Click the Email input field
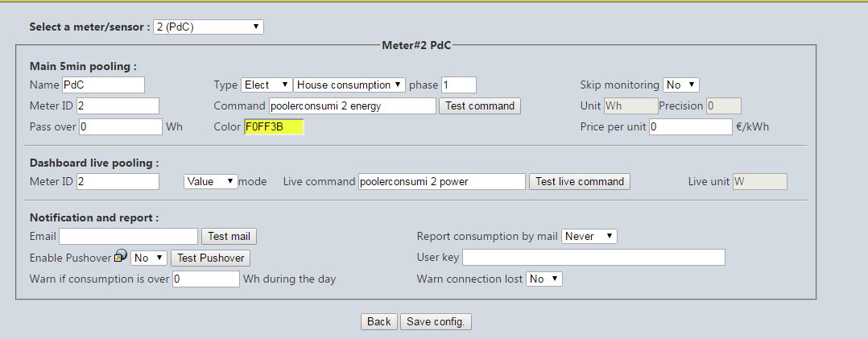 tap(129, 236)
